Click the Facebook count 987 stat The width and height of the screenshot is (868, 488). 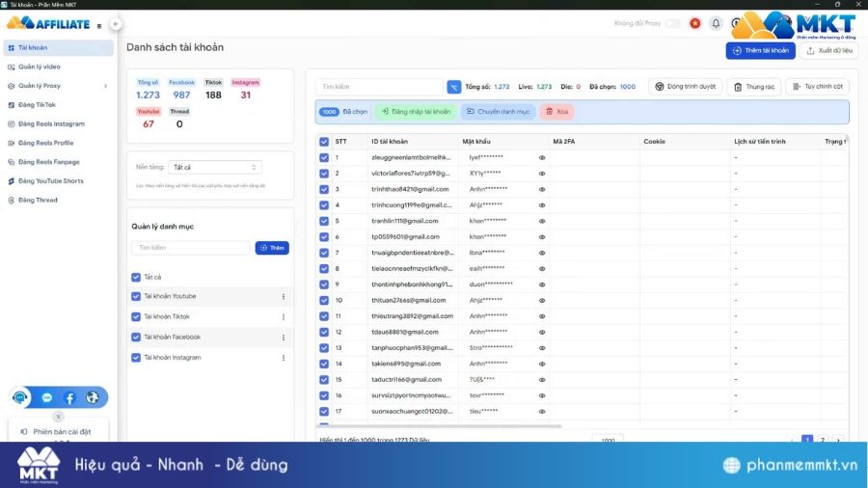pos(181,95)
